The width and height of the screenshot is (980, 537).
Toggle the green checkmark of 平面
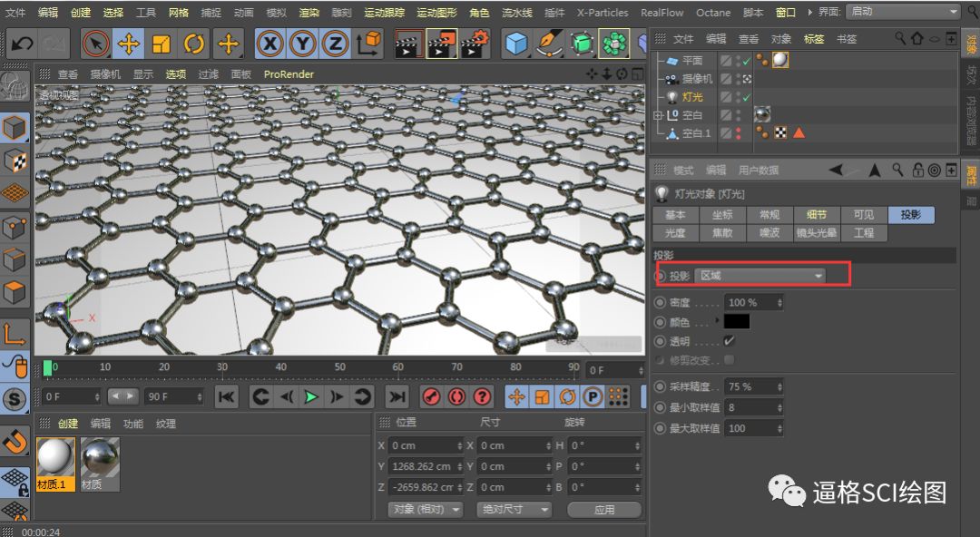point(746,61)
